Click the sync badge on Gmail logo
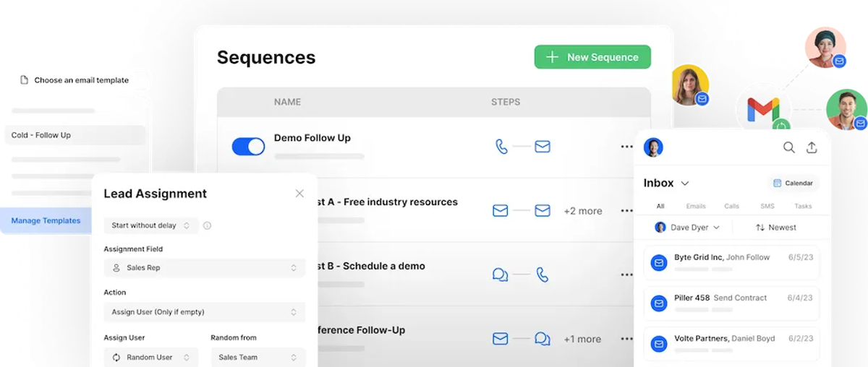This screenshot has width=868, height=367. point(781,126)
